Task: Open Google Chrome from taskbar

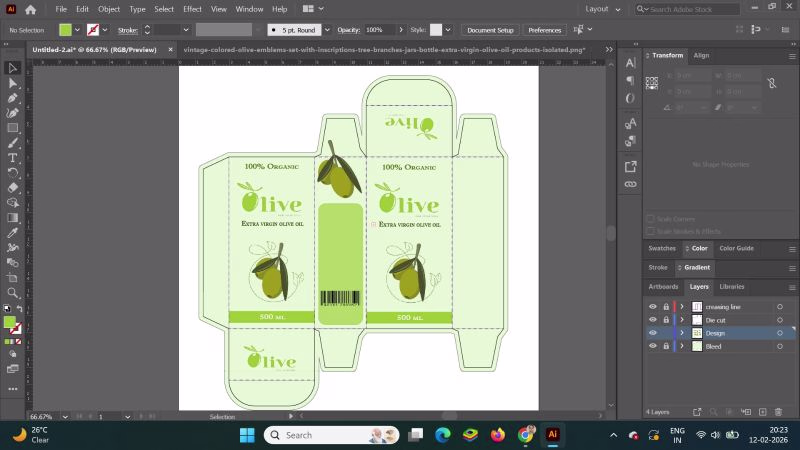Action: (525, 435)
